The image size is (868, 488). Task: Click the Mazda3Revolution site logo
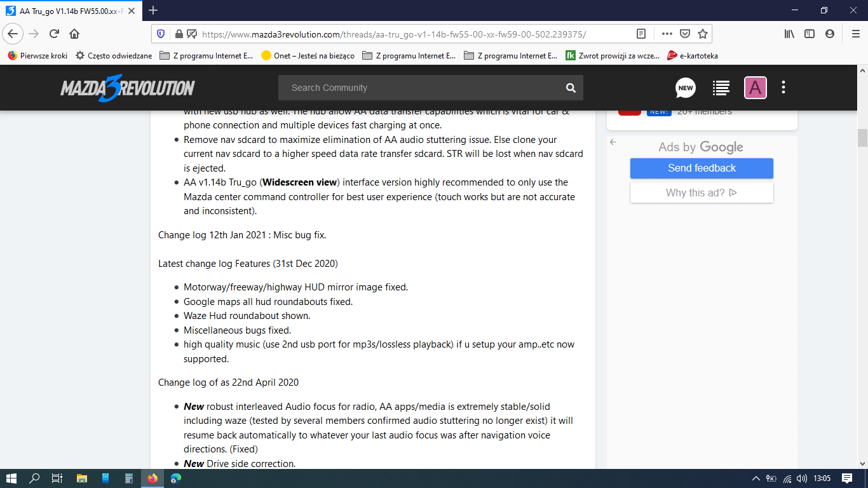click(x=127, y=88)
